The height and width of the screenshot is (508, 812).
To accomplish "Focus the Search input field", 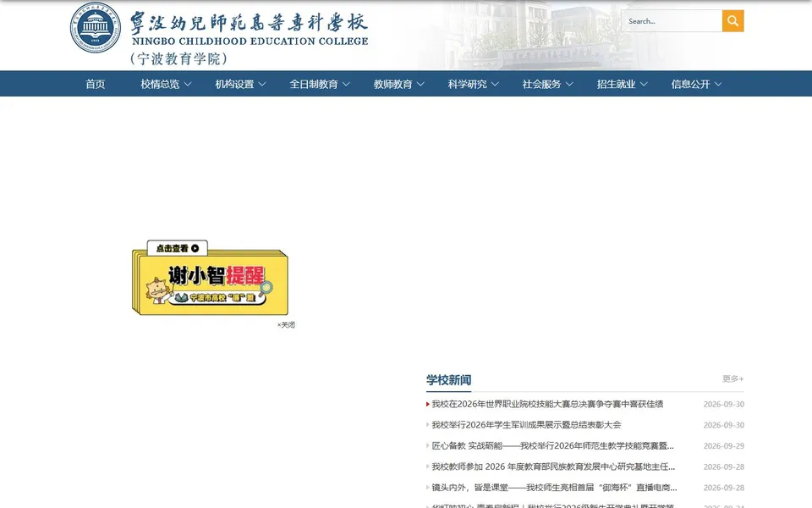I will [x=672, y=20].
